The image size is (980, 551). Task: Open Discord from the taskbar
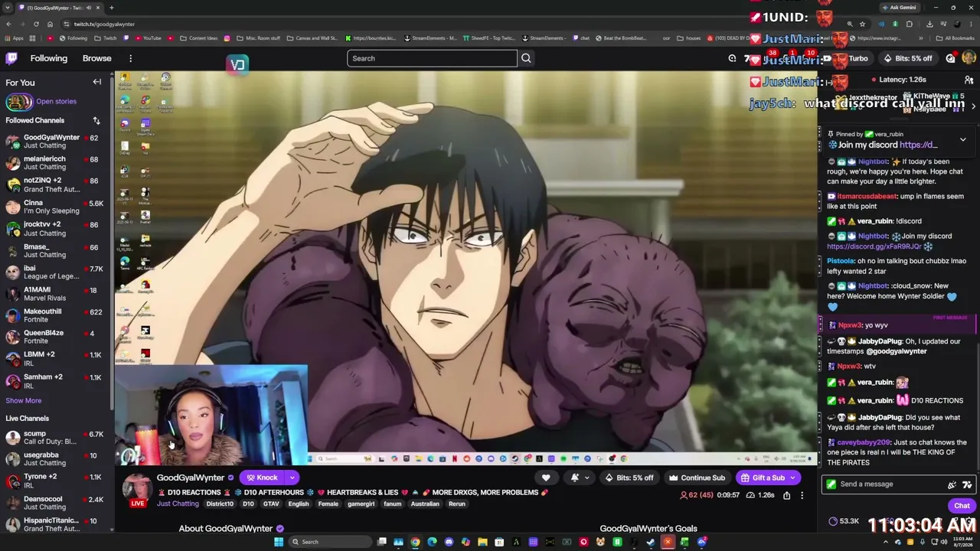click(x=449, y=542)
